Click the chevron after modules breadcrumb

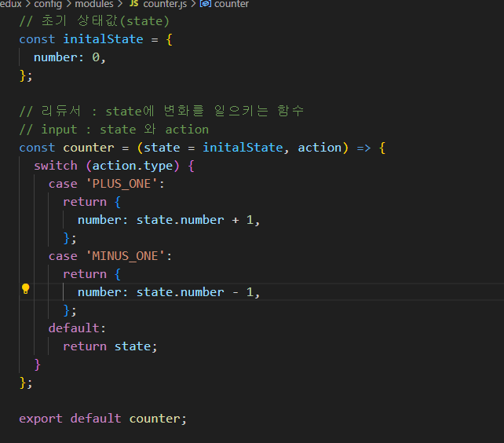pyautogui.click(x=120, y=4)
